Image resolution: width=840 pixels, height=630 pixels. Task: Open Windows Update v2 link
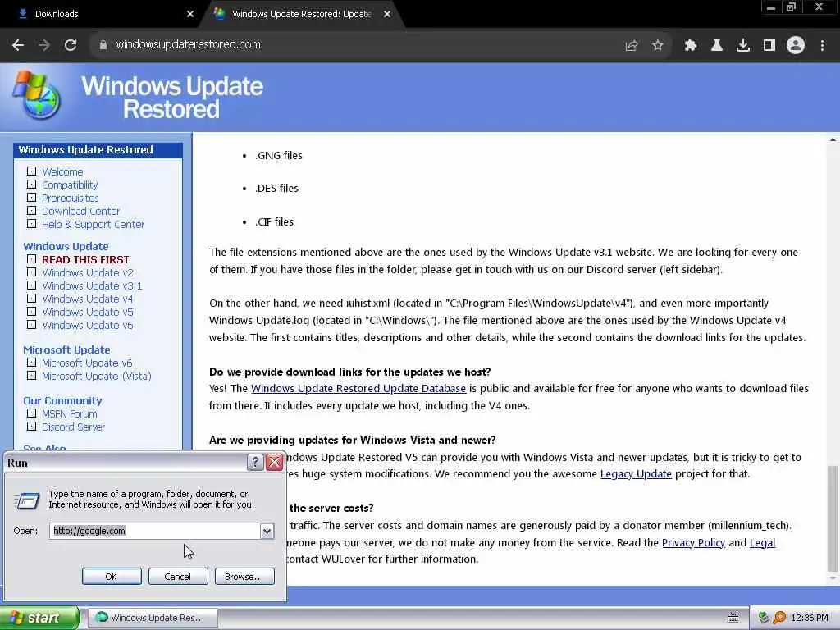coord(88,272)
